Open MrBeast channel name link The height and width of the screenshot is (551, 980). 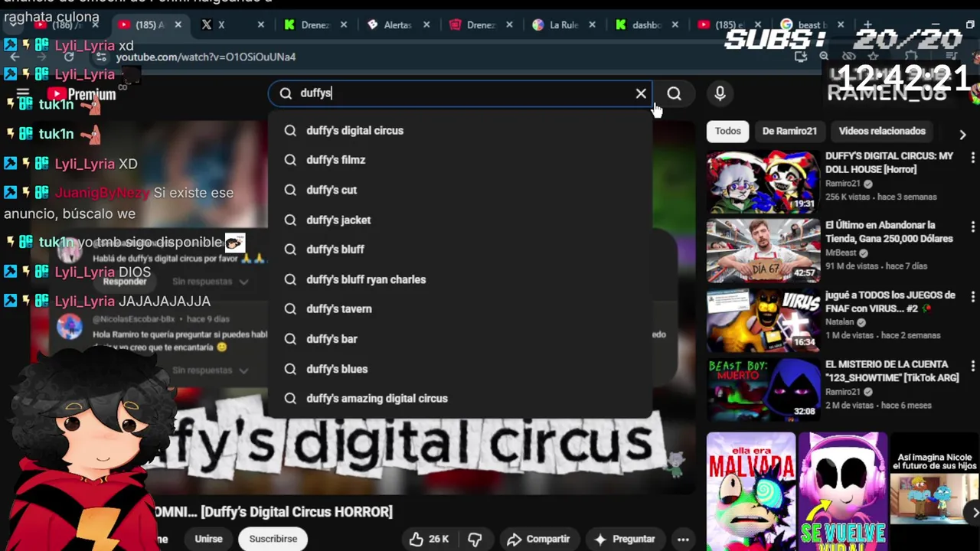841,253
